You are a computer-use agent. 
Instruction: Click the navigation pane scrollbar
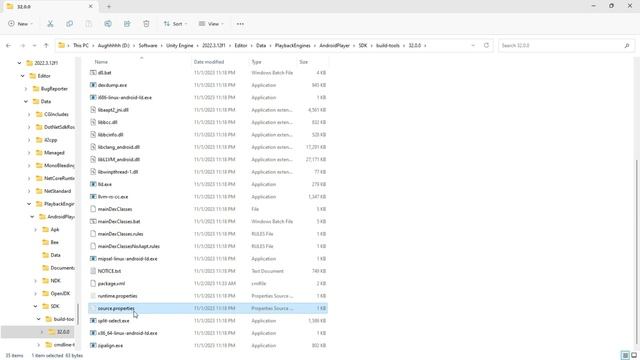click(x=78, y=314)
